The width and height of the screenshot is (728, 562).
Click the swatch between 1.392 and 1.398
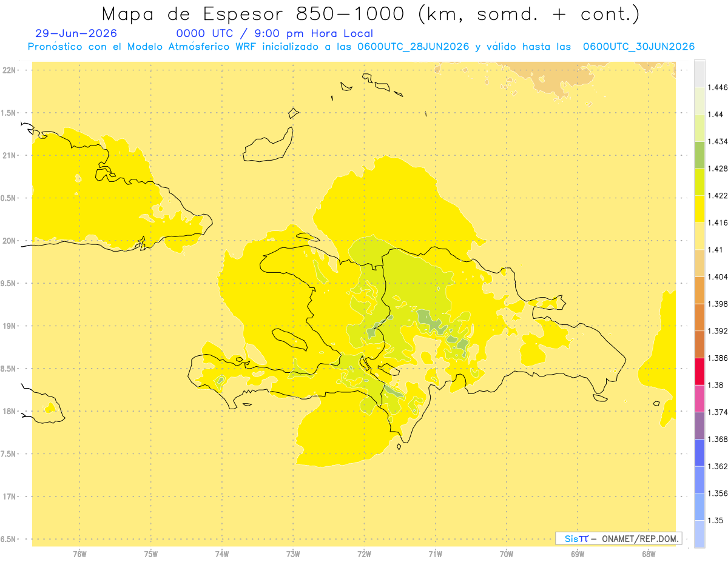699,317
